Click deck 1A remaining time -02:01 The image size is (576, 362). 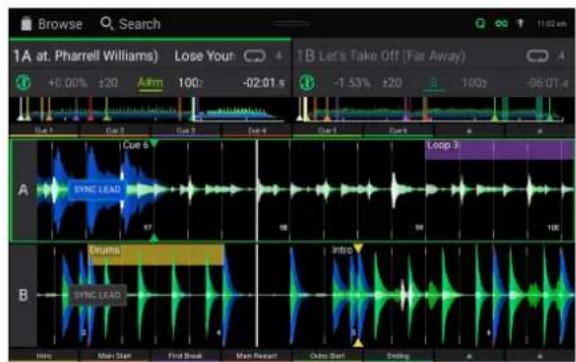(x=263, y=83)
